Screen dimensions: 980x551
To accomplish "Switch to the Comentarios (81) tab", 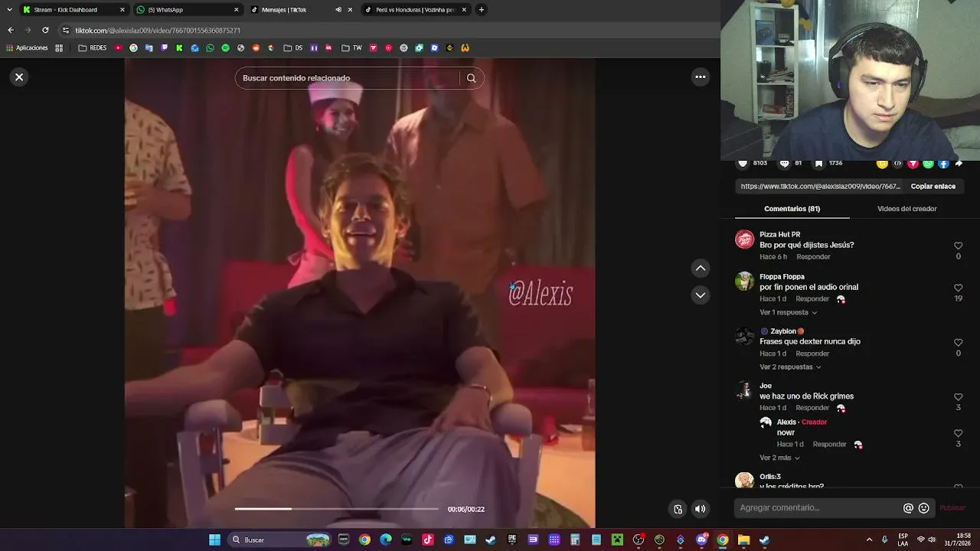I will [792, 209].
